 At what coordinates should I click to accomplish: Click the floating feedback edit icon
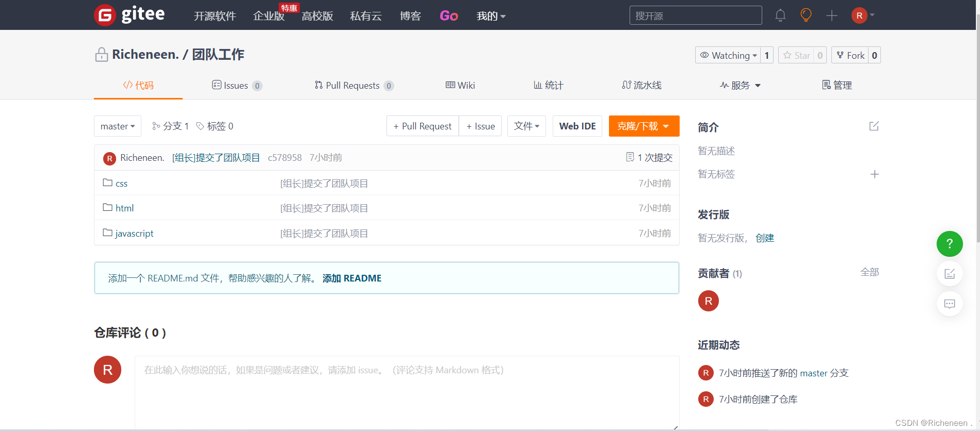pos(950,274)
